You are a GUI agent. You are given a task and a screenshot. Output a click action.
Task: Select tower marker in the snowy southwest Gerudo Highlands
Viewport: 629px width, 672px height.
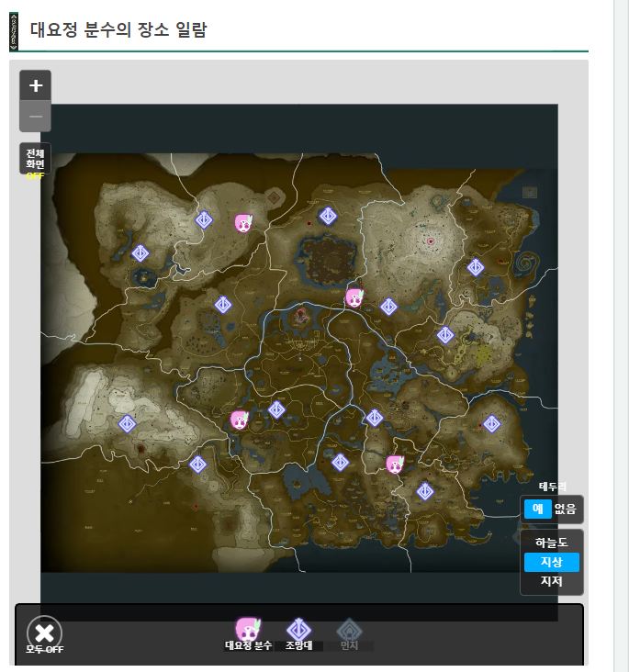[127, 424]
